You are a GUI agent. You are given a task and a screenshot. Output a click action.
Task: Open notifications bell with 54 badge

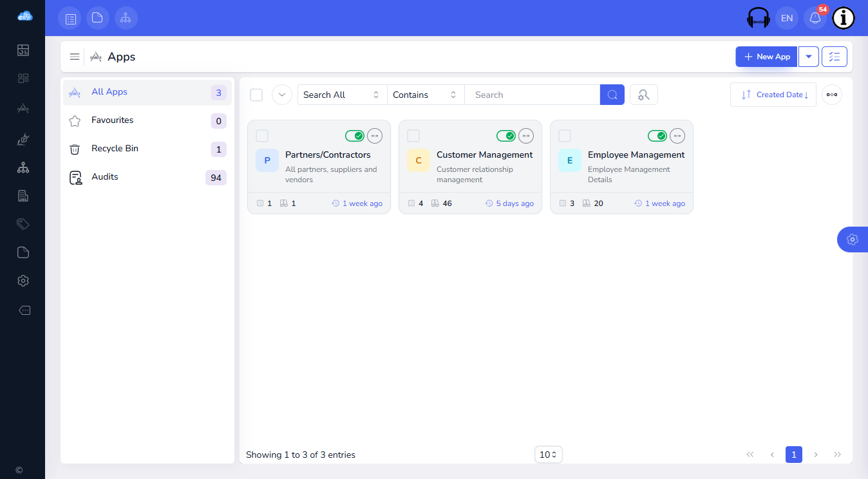(x=815, y=18)
